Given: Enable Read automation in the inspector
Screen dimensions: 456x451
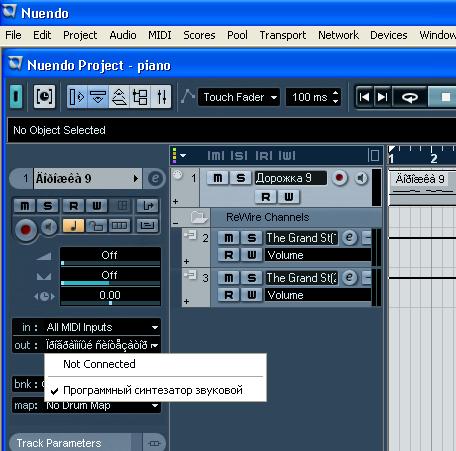Looking at the screenshot, I should (x=74, y=206).
